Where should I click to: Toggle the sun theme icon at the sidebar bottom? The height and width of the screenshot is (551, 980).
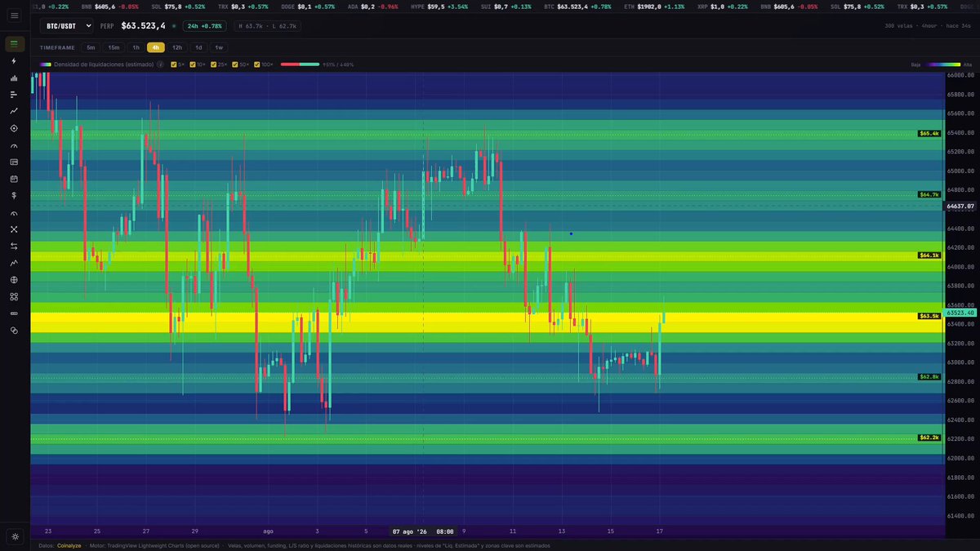[14, 536]
